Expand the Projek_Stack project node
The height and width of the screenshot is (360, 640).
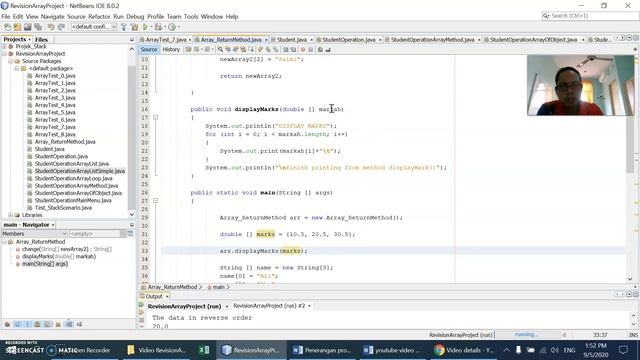click(x=4, y=47)
